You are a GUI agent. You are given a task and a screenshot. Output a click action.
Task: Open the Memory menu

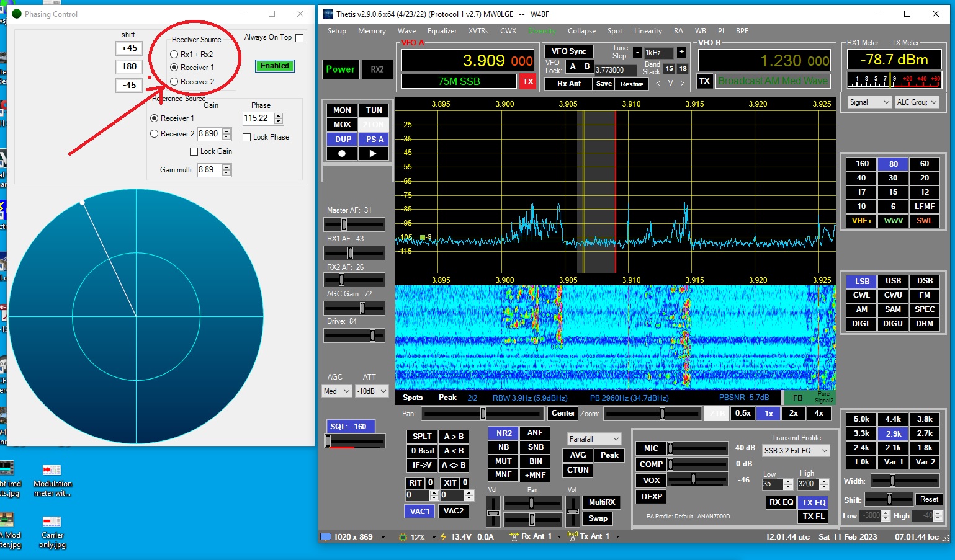click(372, 31)
